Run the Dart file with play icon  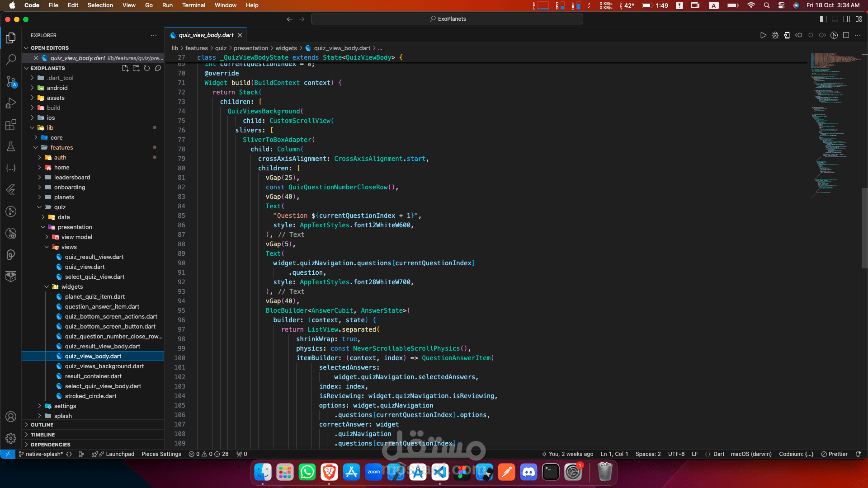(x=763, y=35)
